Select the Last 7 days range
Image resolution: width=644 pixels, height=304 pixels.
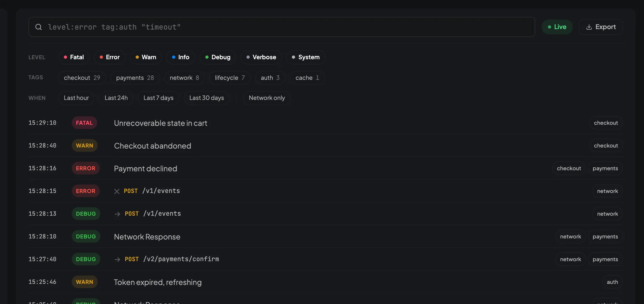[159, 98]
